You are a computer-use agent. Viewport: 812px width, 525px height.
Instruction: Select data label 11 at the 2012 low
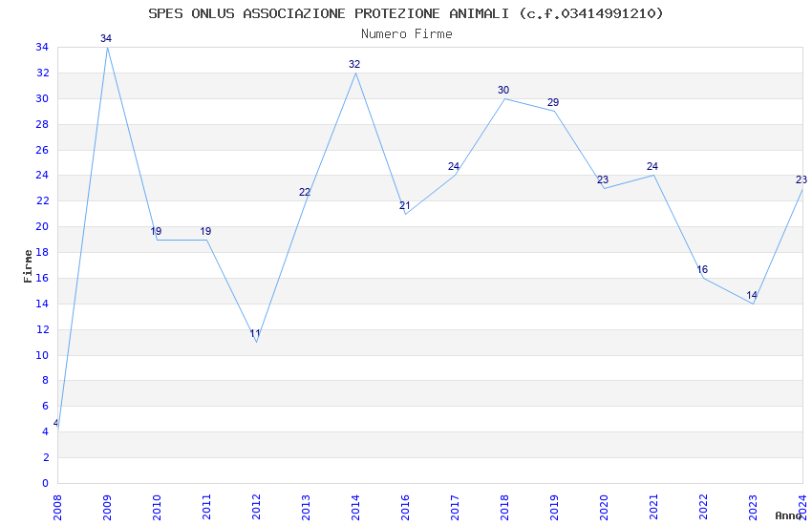click(255, 334)
